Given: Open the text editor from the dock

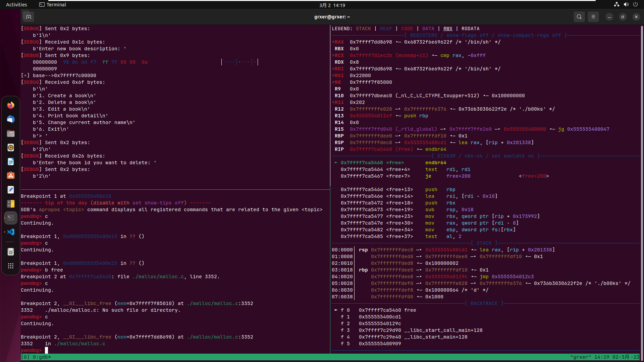Looking at the screenshot, I should pos(11,190).
